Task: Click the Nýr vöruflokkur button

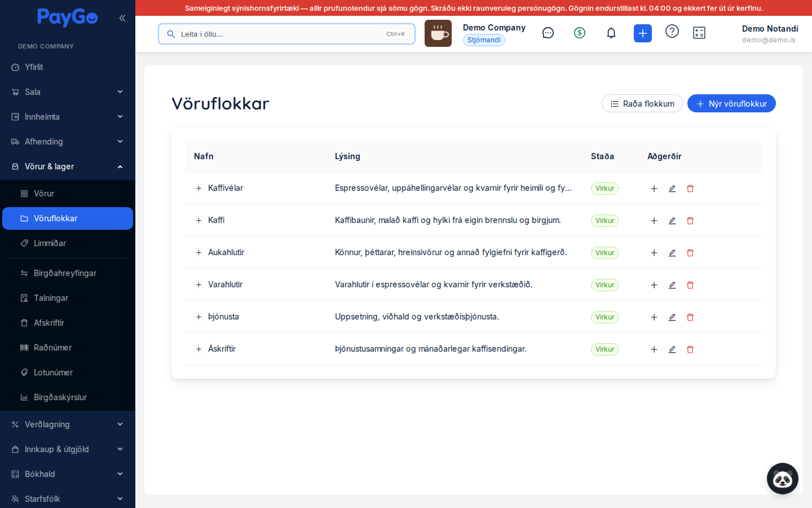Action: point(731,103)
